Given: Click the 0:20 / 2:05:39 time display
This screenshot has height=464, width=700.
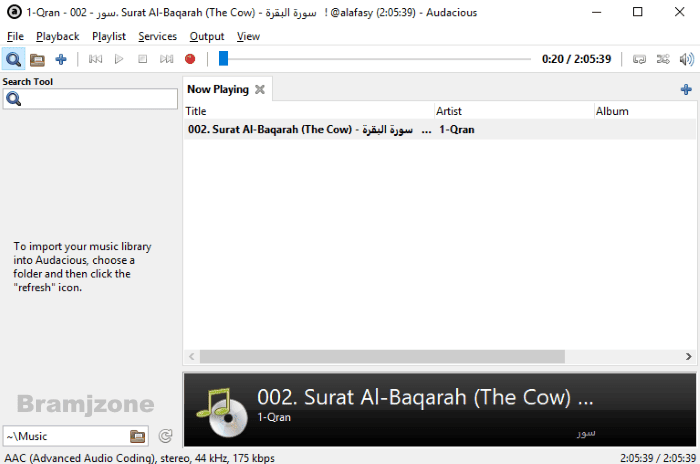Looking at the screenshot, I should (x=576, y=59).
